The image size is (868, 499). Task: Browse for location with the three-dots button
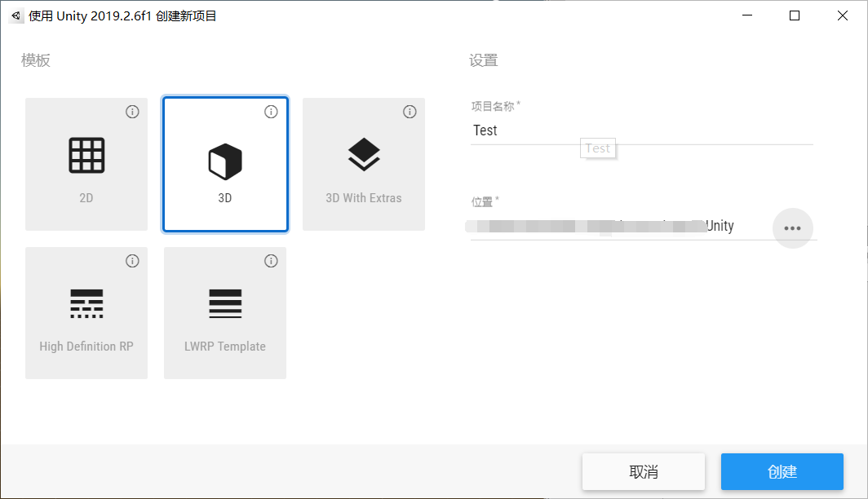792,228
